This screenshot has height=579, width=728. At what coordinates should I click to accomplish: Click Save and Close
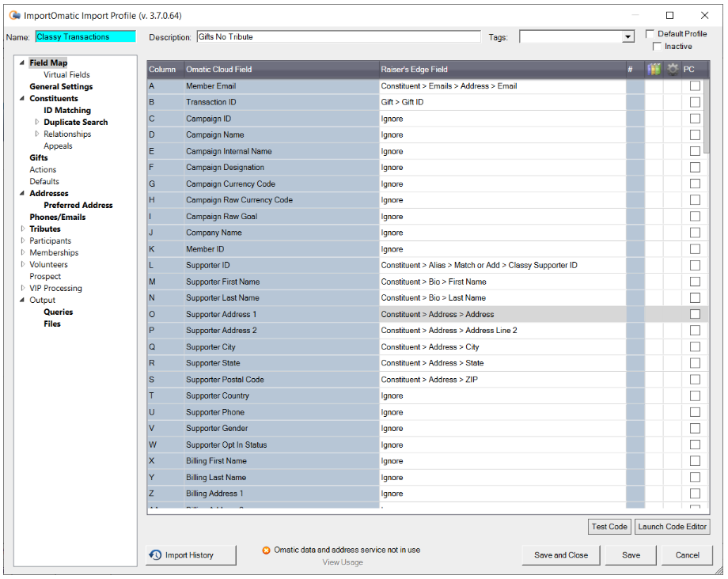pos(560,554)
